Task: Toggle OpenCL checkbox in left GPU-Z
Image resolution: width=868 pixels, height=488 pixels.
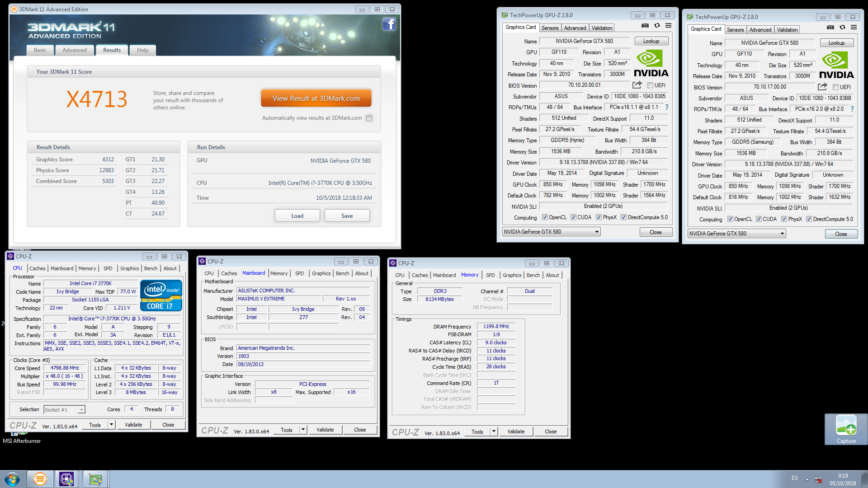Action: [545, 217]
